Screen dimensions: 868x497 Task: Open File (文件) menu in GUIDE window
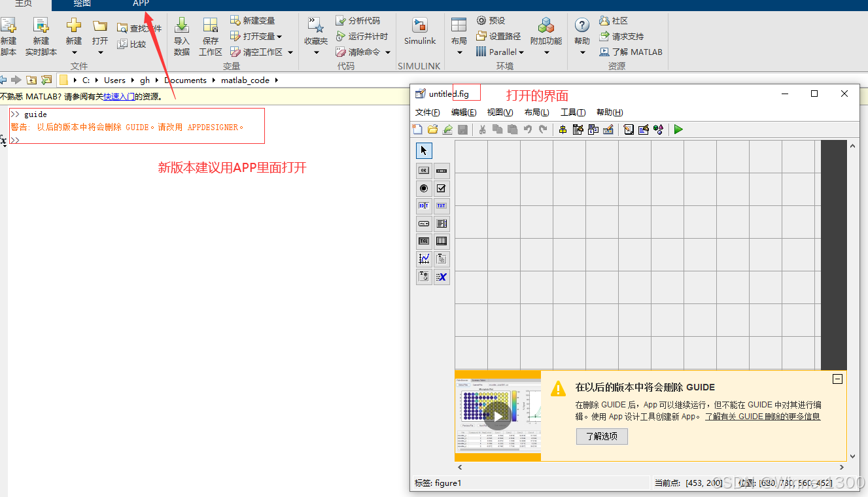tap(428, 112)
